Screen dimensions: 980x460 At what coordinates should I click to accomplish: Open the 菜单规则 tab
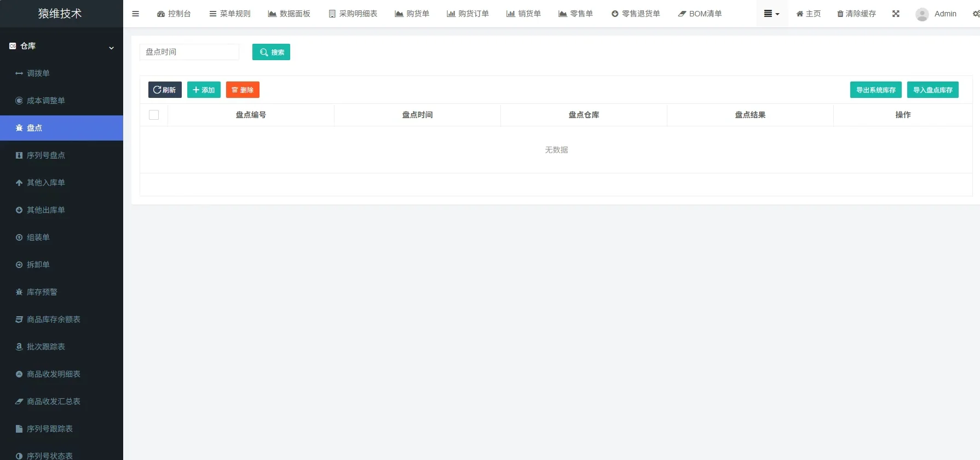[230, 14]
